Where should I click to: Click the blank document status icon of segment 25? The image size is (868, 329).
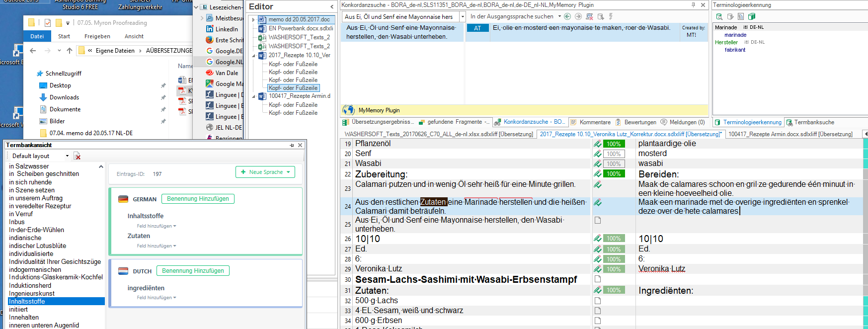click(x=598, y=220)
